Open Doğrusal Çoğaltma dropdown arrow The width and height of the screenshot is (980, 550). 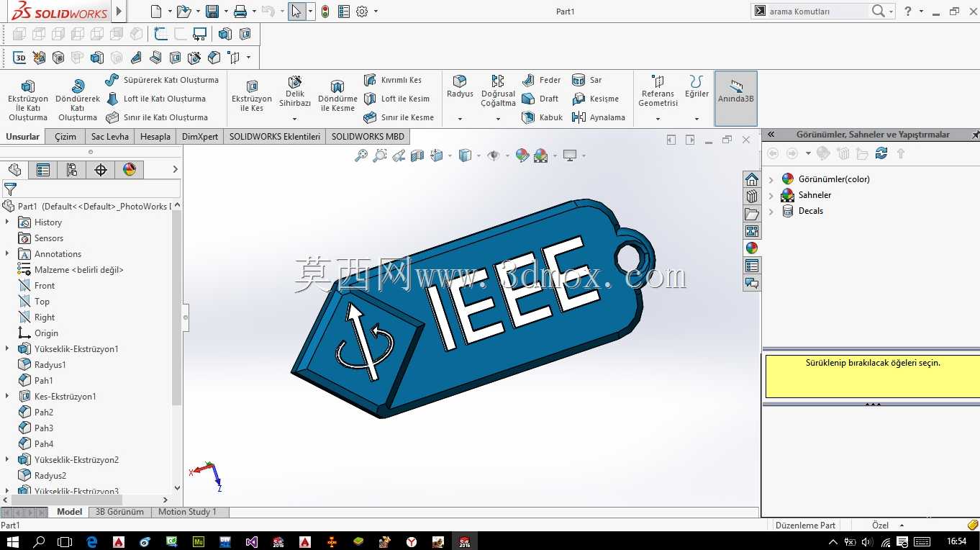coord(498,120)
